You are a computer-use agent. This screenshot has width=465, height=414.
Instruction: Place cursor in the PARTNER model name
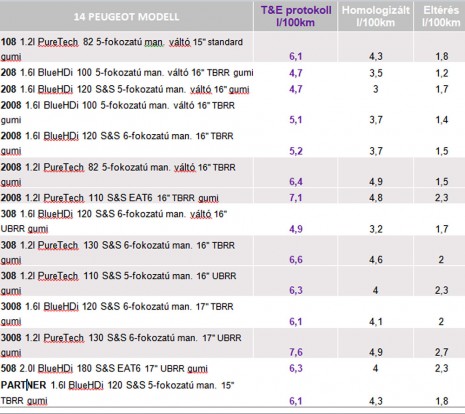point(23,385)
